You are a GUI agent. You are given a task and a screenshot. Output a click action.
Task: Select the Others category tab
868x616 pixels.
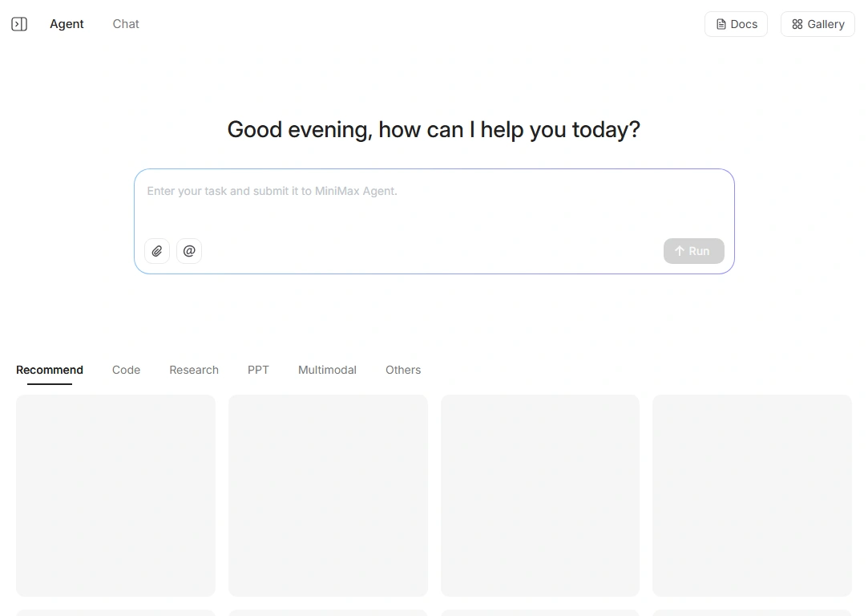[403, 370]
